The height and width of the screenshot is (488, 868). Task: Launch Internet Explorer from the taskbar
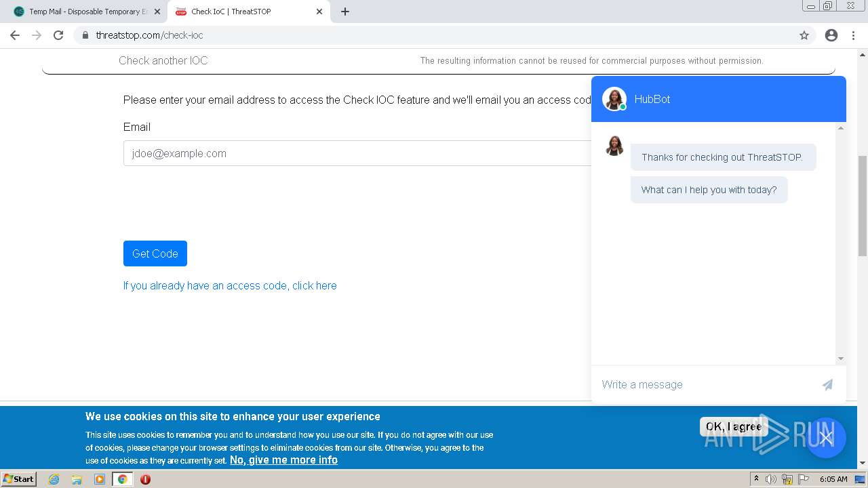pos(54,479)
